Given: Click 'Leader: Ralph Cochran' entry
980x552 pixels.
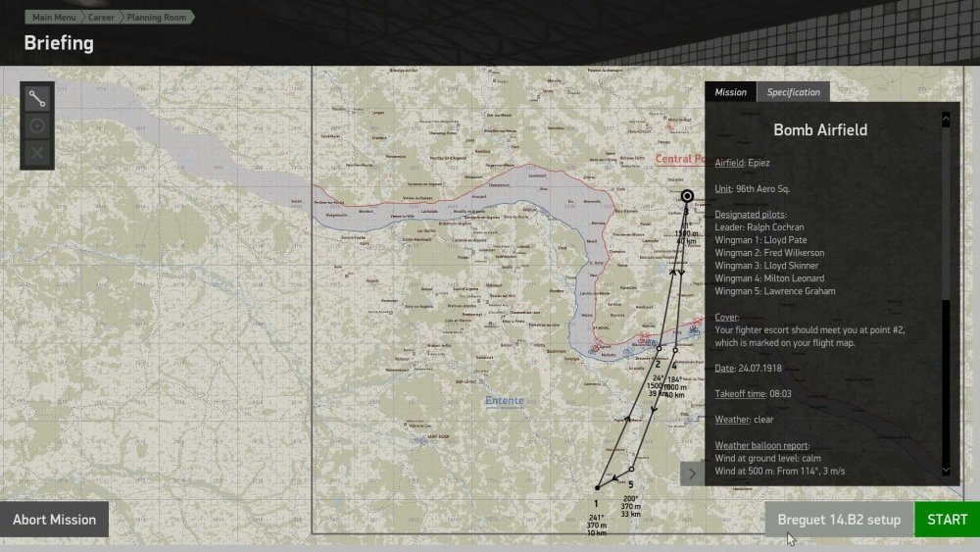Looking at the screenshot, I should [x=759, y=227].
